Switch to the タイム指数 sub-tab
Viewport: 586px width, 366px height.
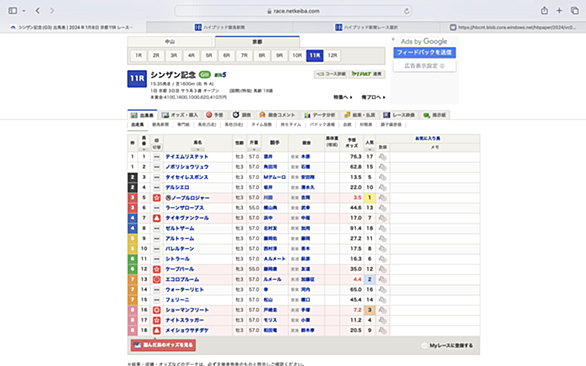point(262,124)
